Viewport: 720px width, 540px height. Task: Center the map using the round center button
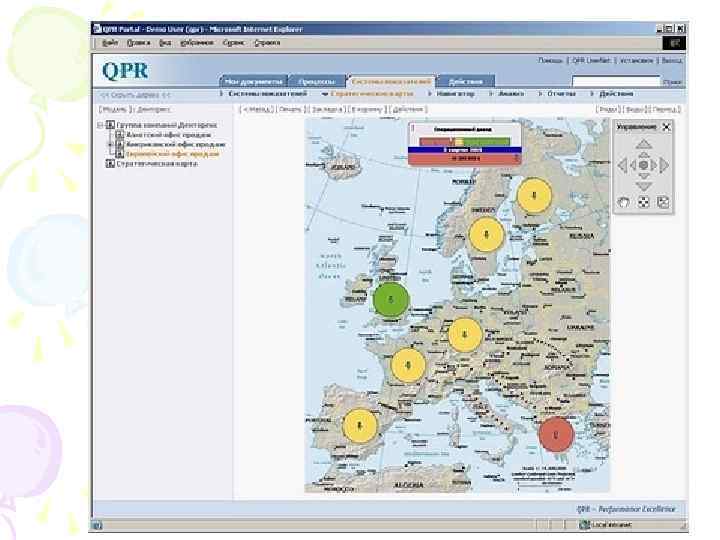click(643, 165)
